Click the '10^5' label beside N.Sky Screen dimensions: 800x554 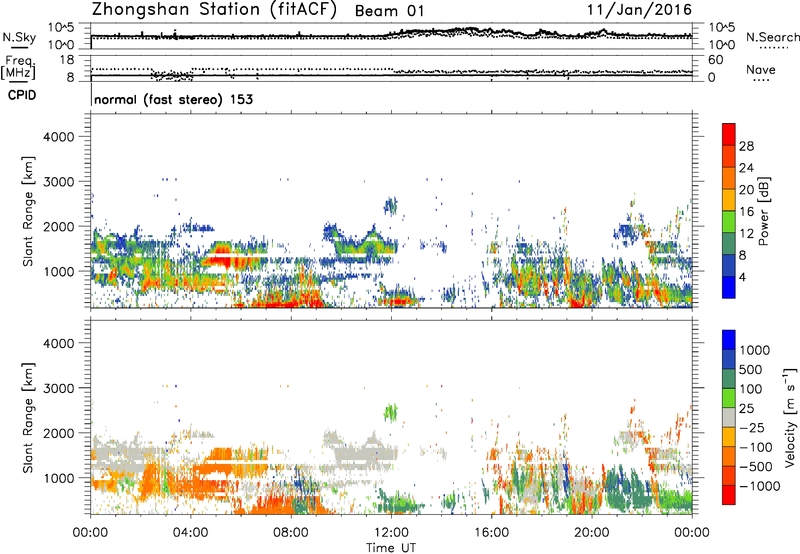click(61, 28)
